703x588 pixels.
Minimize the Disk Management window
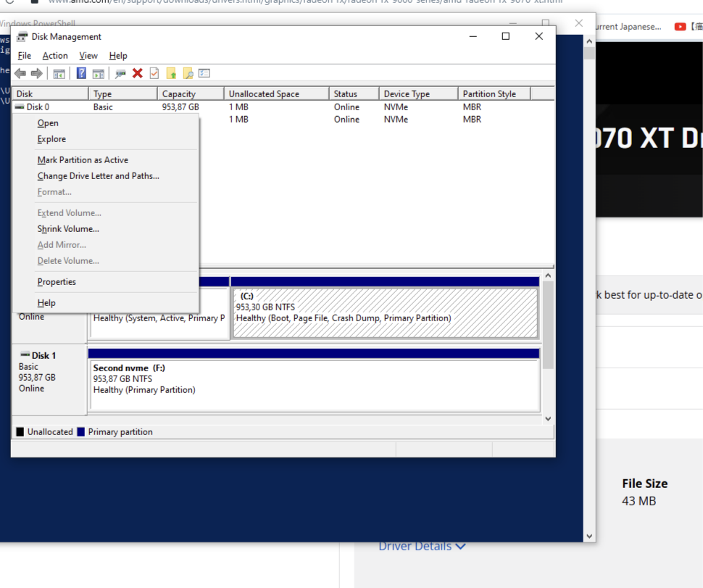point(473,36)
